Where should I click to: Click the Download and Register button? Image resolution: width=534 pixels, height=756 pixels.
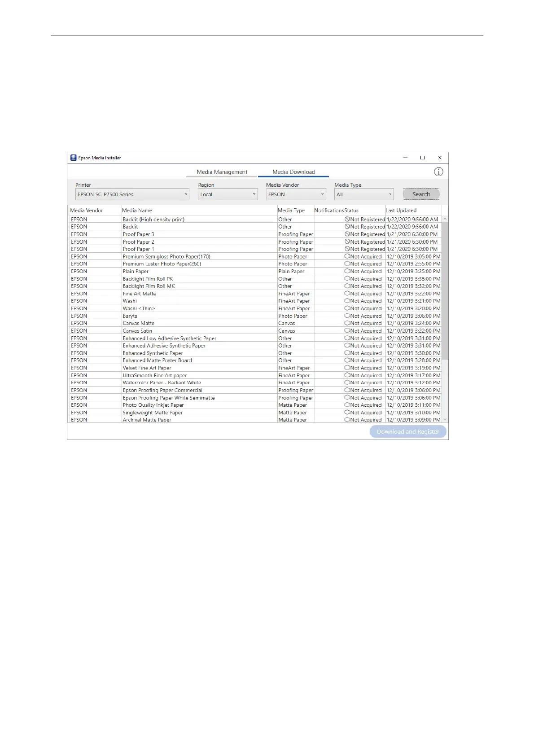pyautogui.click(x=408, y=432)
